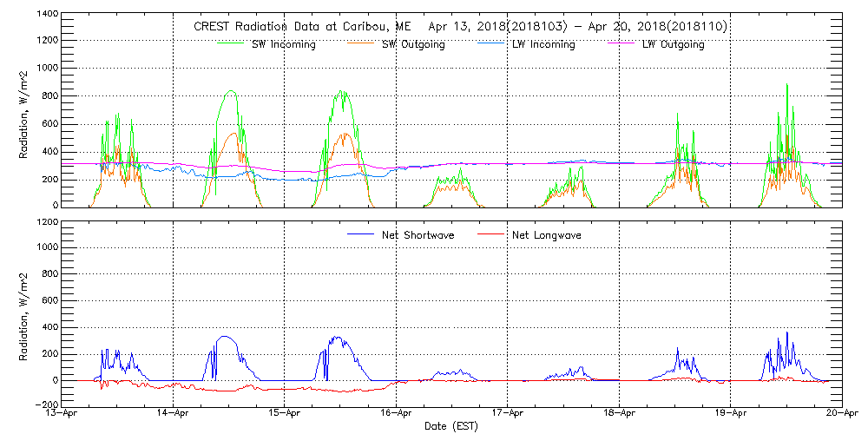Screen dimensions: 868x434
Task: Click the 'LW Incoming' legend entry
Action: pyautogui.click(x=543, y=44)
